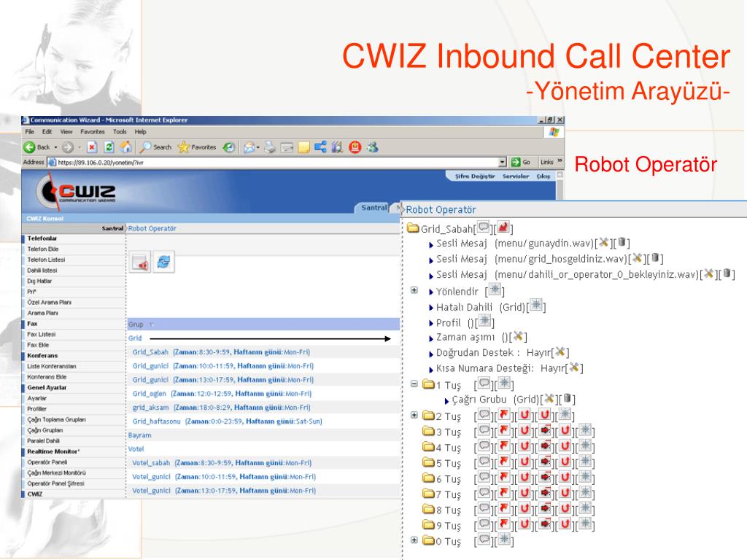Click red chart icon beside Grid_Sabah
The width and height of the screenshot is (747, 560).
[x=503, y=227]
